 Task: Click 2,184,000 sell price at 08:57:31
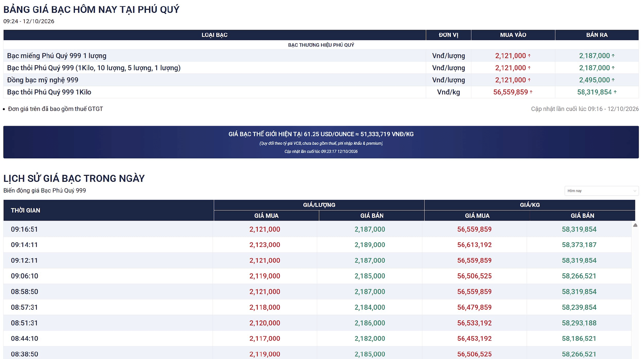point(370,307)
